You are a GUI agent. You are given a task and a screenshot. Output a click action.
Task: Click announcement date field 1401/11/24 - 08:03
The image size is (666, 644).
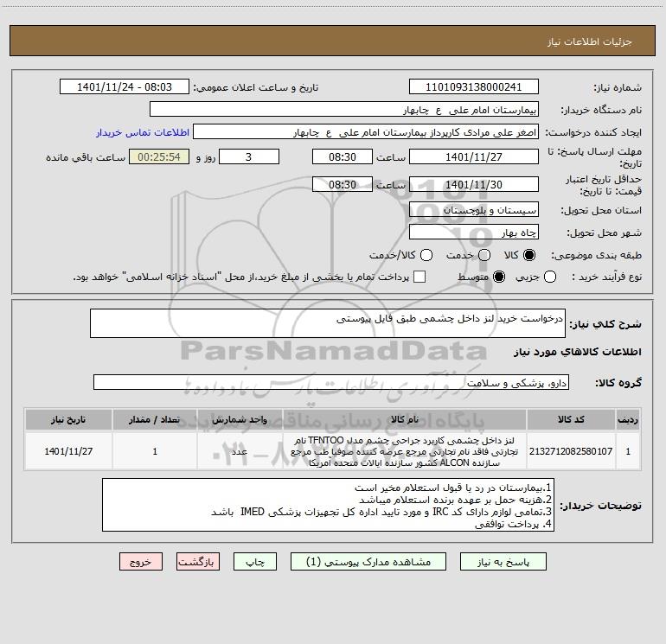point(125,87)
